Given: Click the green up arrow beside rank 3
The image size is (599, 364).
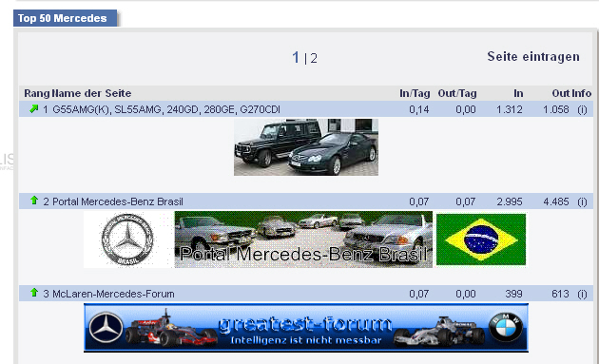Looking at the screenshot, I should (34, 292).
